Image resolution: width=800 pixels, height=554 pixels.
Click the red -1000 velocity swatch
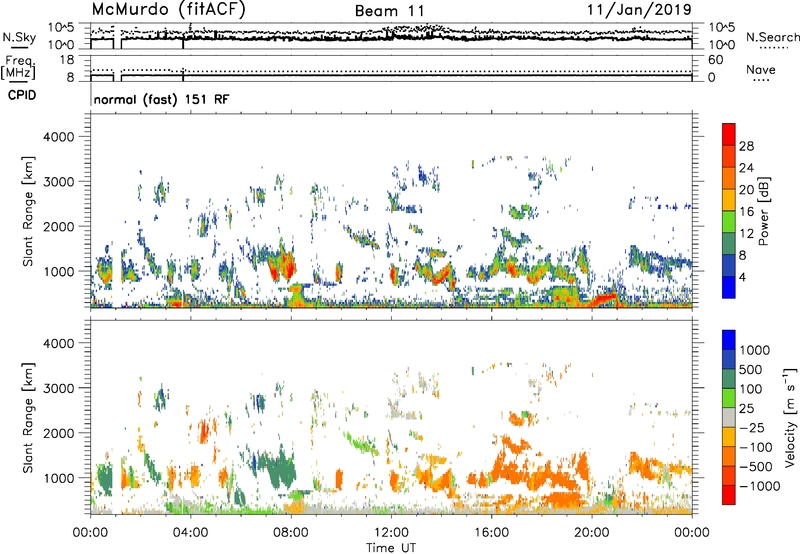(x=729, y=495)
